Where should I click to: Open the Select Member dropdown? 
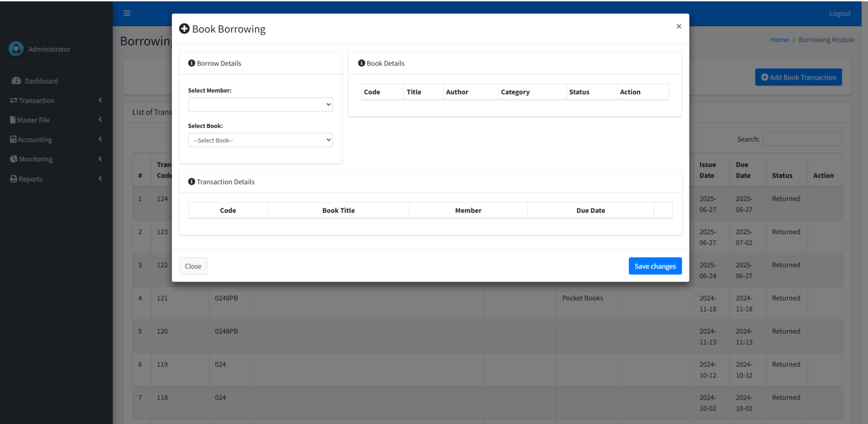[260, 104]
